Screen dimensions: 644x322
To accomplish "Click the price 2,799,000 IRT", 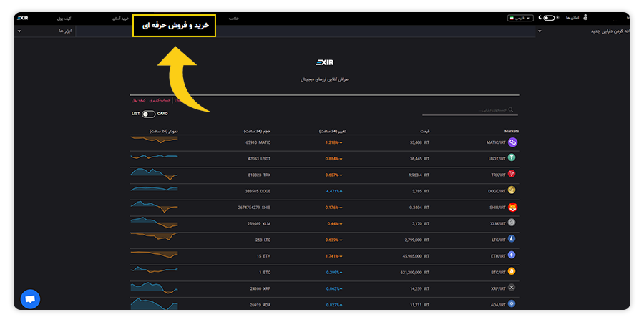I will click(417, 240).
